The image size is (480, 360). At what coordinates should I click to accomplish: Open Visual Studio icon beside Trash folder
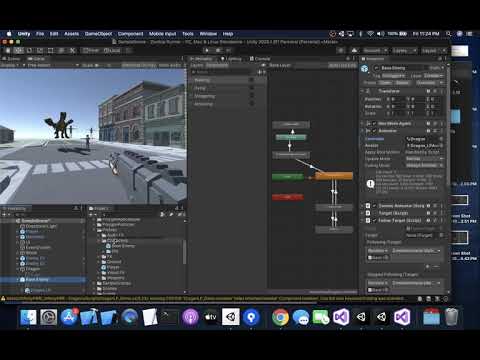tap(402, 317)
